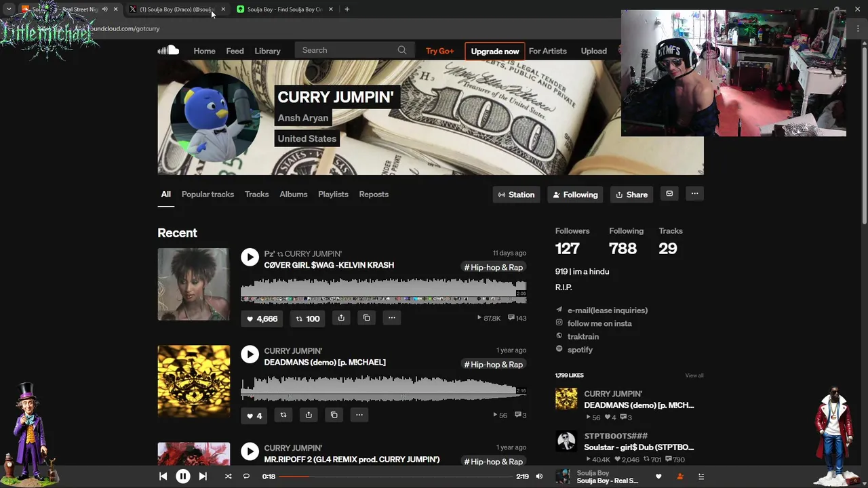Send a message via envelope icon
This screenshot has height=488, width=868.
669,194
